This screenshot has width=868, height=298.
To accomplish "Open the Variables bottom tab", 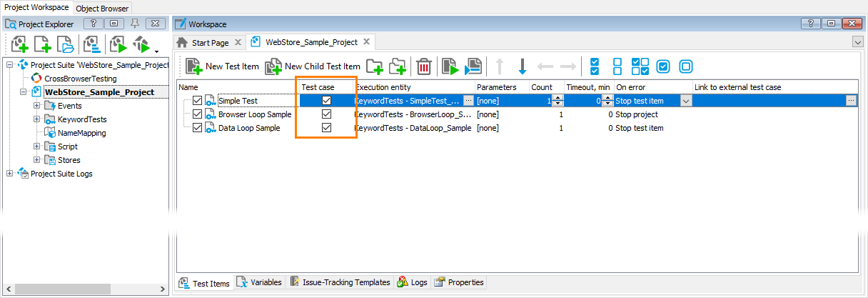I will [x=259, y=282].
